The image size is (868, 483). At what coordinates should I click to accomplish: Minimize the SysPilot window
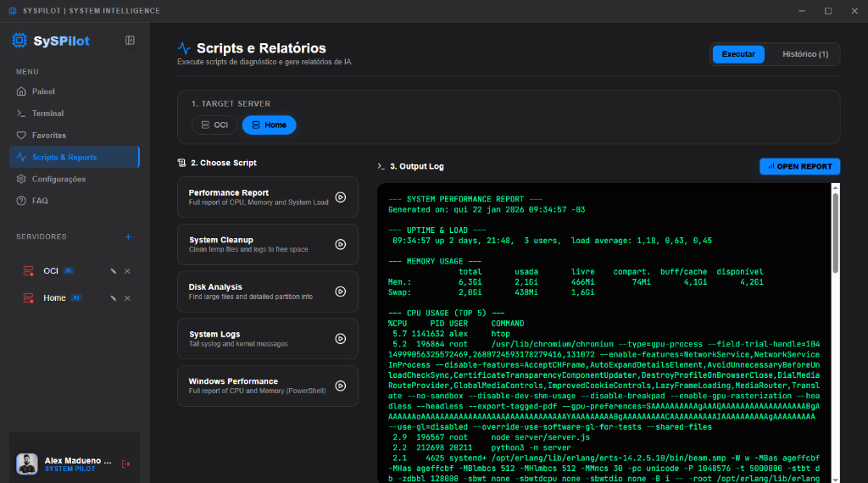(802, 11)
